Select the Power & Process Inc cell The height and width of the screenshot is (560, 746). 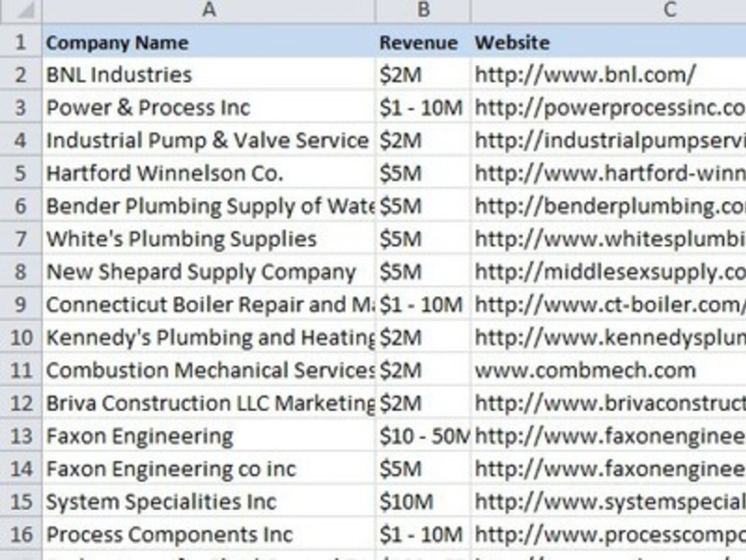[x=209, y=107]
